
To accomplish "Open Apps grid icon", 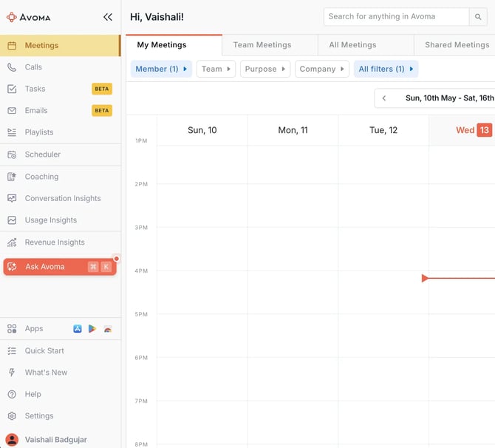I will click(x=12, y=329).
